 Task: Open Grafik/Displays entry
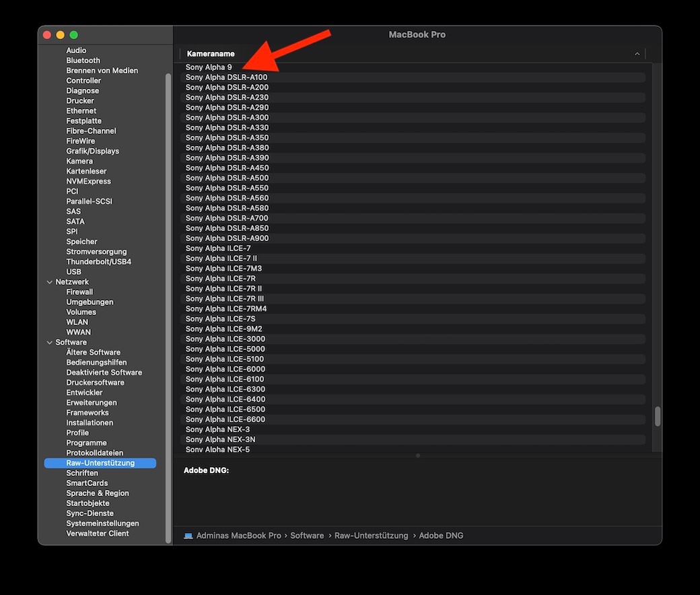(x=92, y=151)
